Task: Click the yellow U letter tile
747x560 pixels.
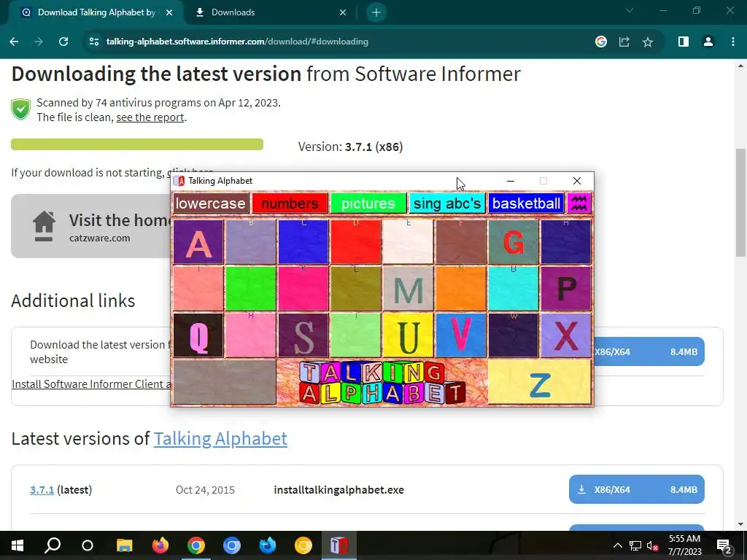Action: [x=409, y=335]
